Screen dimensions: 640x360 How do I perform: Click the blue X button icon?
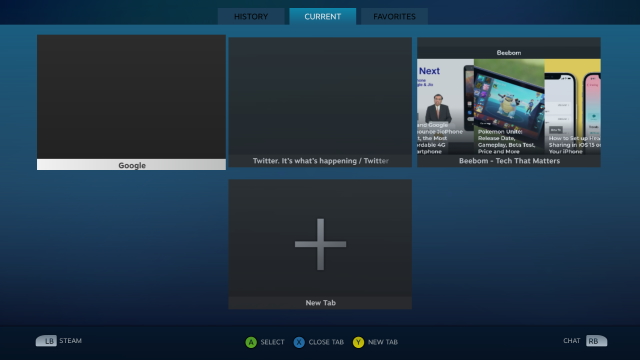point(299,342)
